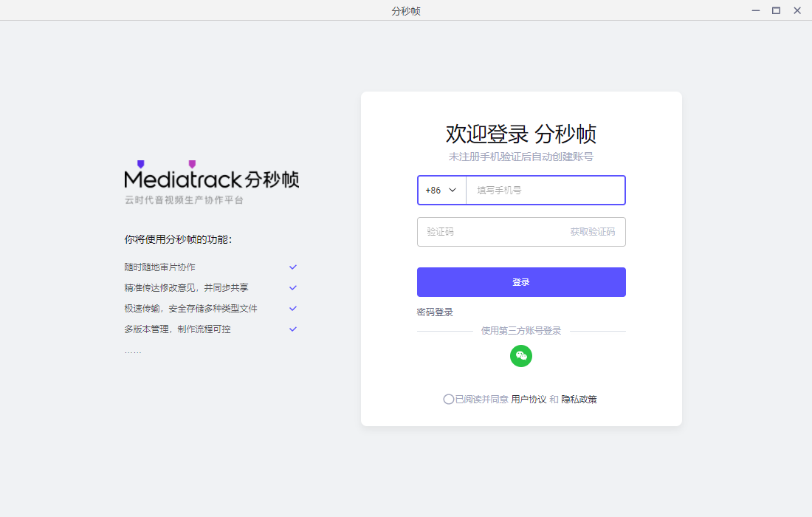Click the text 多版本管理，制作流程可控
The image size is (812, 517).
tap(178, 329)
